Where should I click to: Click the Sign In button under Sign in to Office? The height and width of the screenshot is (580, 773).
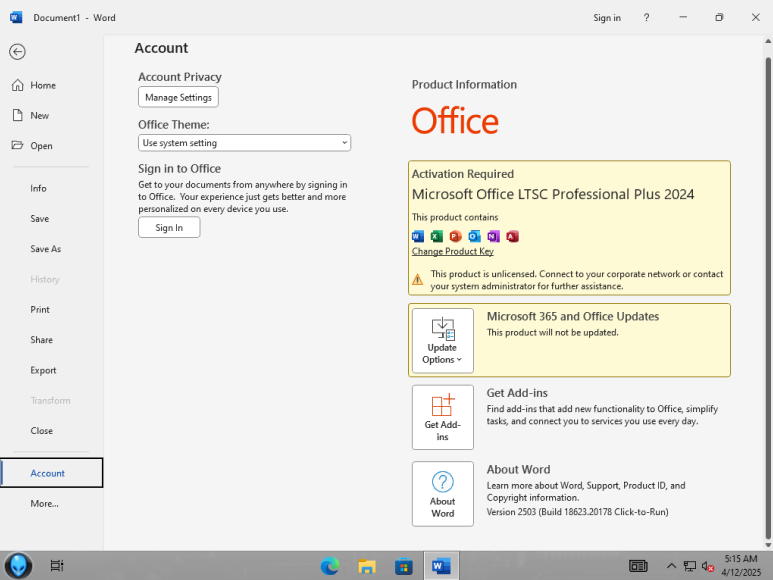pos(169,228)
